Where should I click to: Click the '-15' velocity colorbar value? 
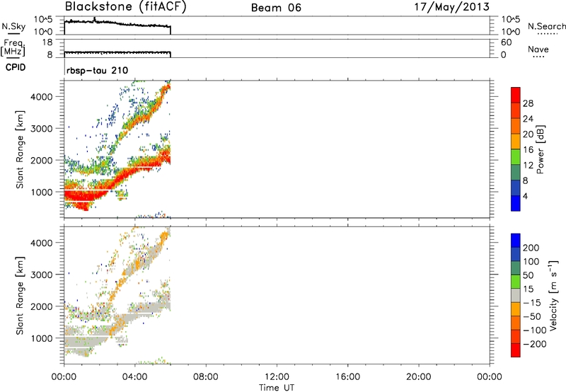[x=532, y=302]
